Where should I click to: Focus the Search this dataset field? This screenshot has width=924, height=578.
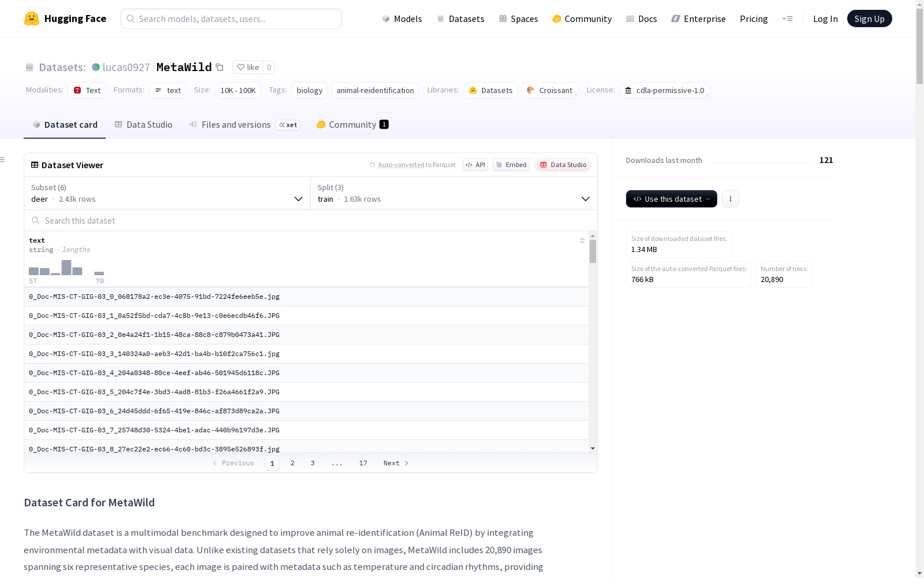311,220
